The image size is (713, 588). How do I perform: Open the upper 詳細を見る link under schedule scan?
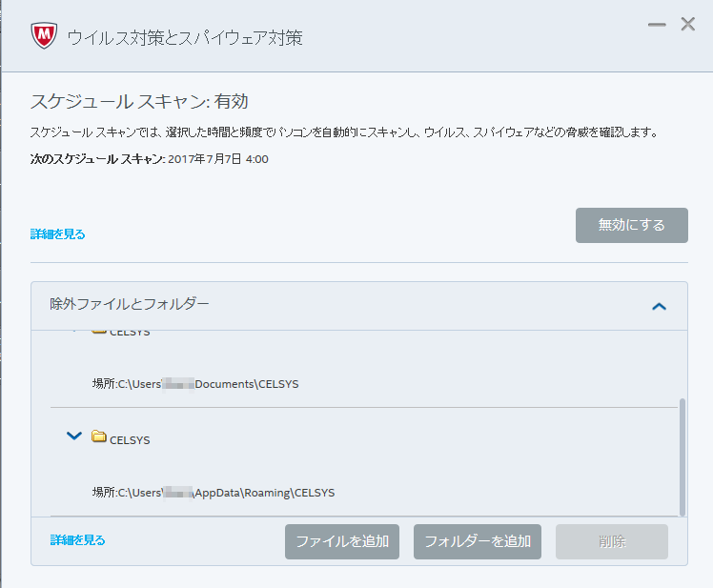point(58,234)
